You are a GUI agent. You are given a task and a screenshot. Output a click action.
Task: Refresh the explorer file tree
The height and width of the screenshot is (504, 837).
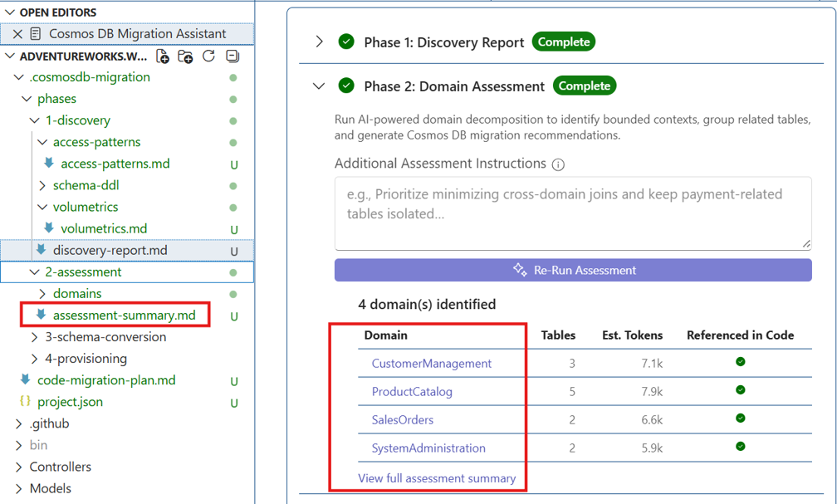(x=208, y=56)
